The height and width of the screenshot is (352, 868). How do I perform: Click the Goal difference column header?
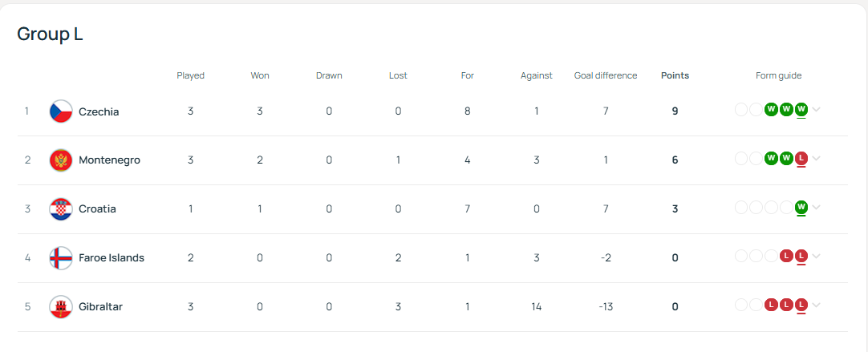pos(606,76)
